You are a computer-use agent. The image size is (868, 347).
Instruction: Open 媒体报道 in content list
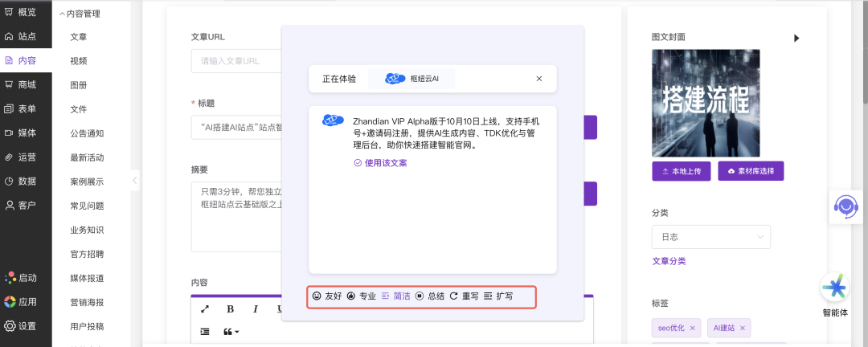click(x=87, y=279)
